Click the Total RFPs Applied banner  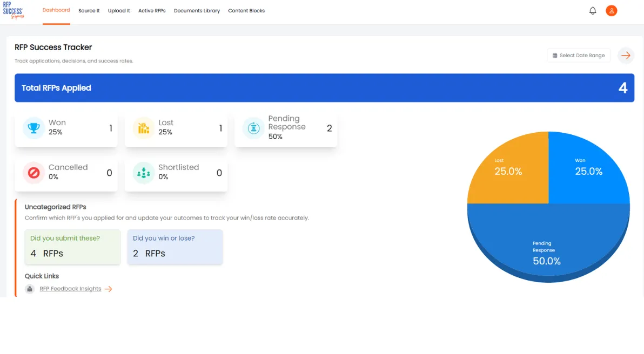pyautogui.click(x=325, y=88)
